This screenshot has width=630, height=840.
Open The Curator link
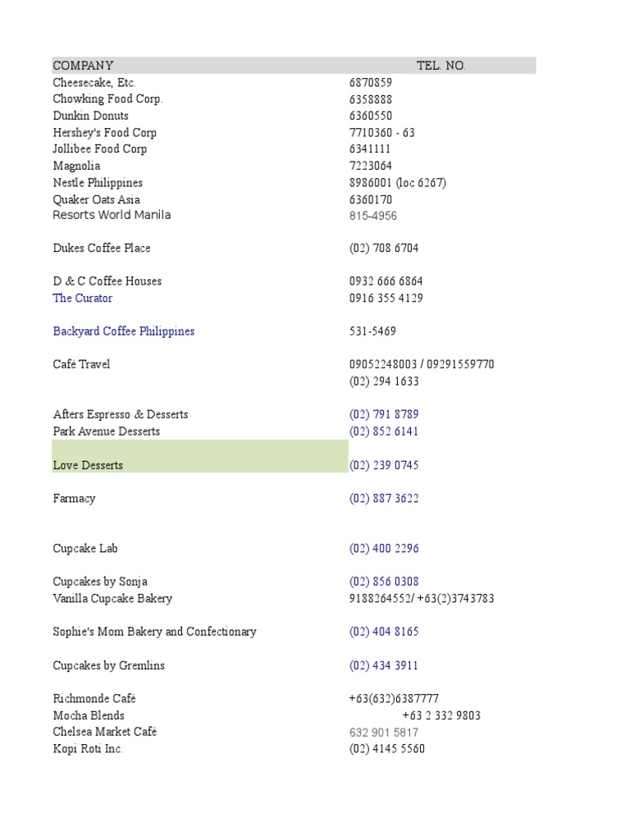coord(83,299)
